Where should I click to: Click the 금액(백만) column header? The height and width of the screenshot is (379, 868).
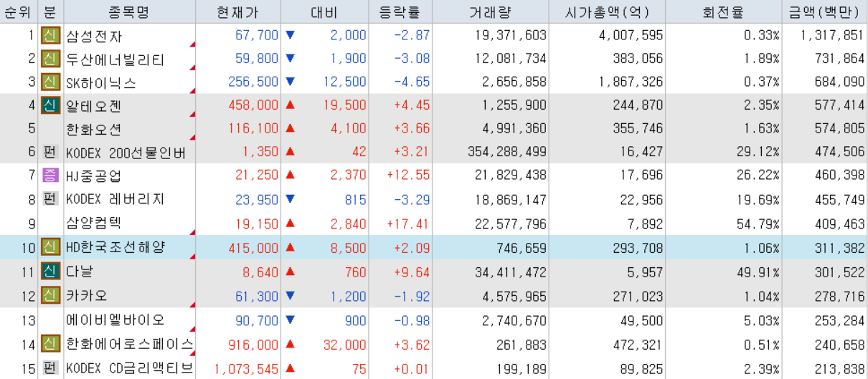824,12
